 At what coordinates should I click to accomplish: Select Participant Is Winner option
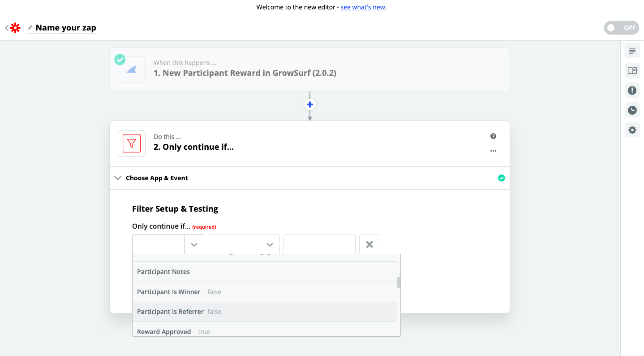(265, 292)
